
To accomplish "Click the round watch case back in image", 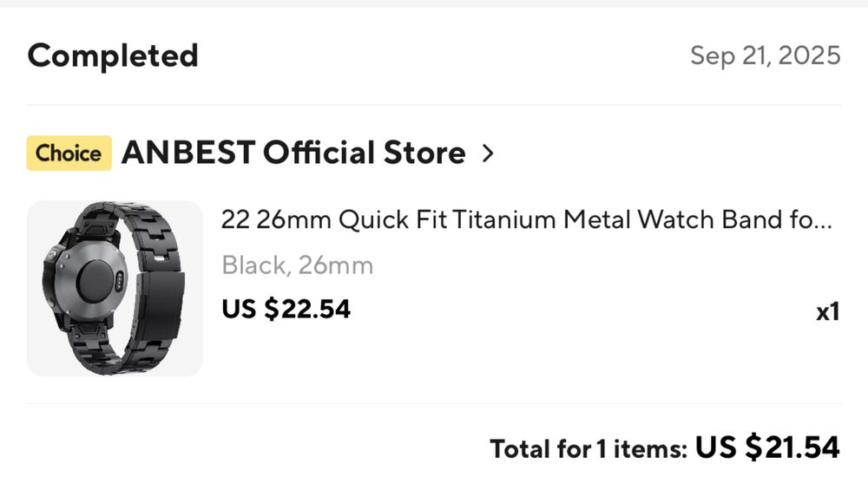I will (x=95, y=283).
